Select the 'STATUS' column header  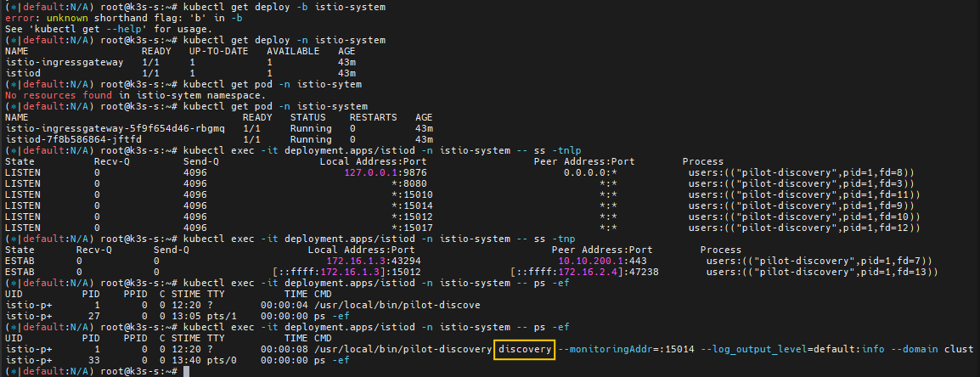point(307,117)
